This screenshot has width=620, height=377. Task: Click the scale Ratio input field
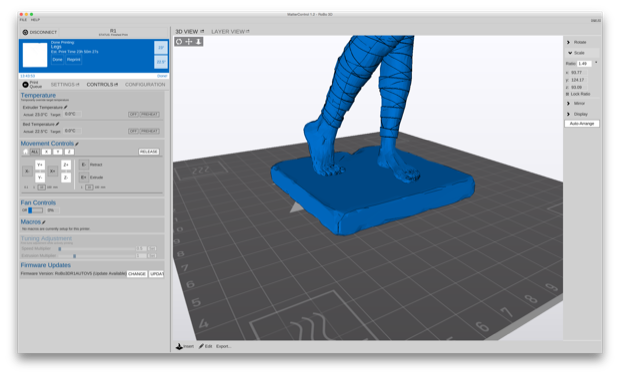click(x=584, y=63)
